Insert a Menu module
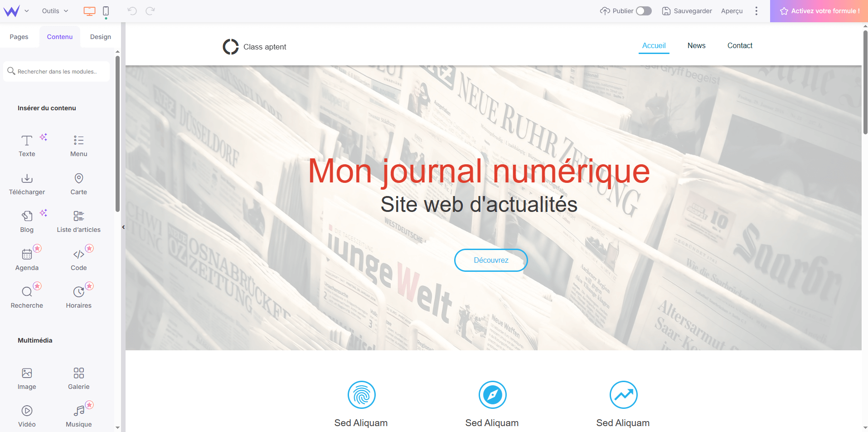Image resolution: width=868 pixels, height=432 pixels. coord(78,145)
